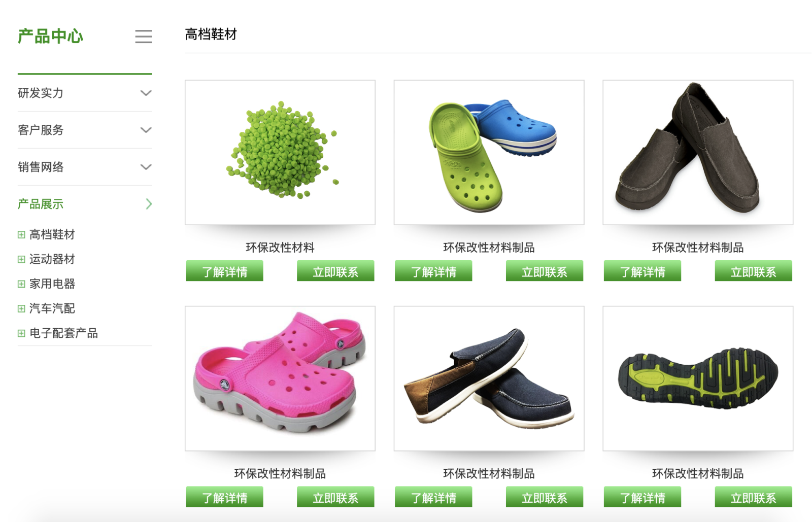Image resolution: width=812 pixels, height=522 pixels.
Task: Expand the 研发实力 chevron
Action: click(146, 93)
